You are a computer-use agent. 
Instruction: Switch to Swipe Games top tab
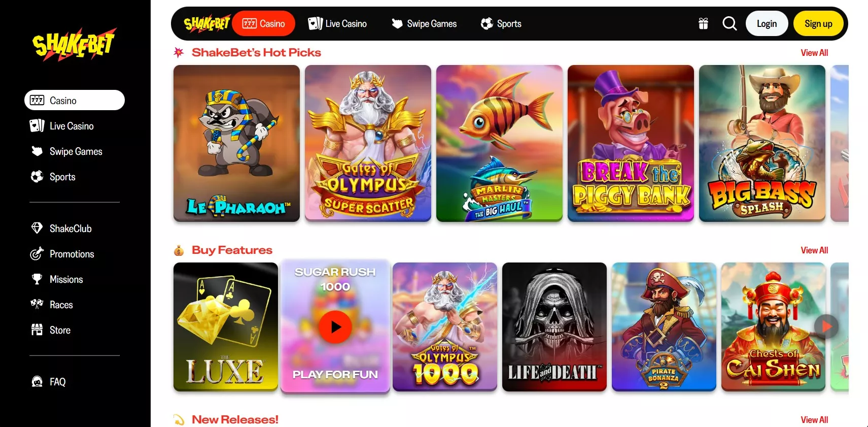point(424,24)
